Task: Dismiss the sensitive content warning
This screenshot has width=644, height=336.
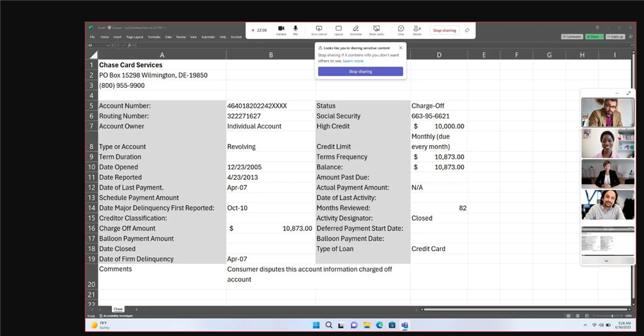Action: tap(401, 48)
